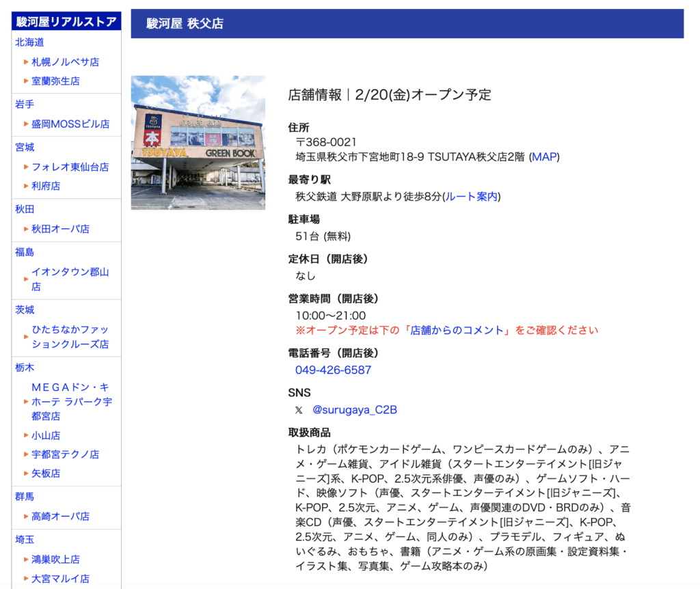Open MEGAドン・キホーテ ラパーク宇都宮店 page
Screen dimensions: 700x589
tap(71, 401)
